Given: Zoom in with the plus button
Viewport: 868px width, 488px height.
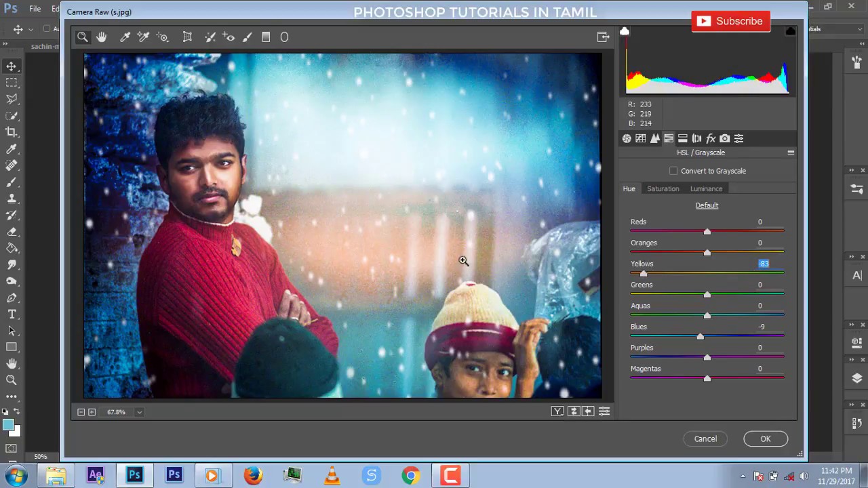Looking at the screenshot, I should 92,412.
